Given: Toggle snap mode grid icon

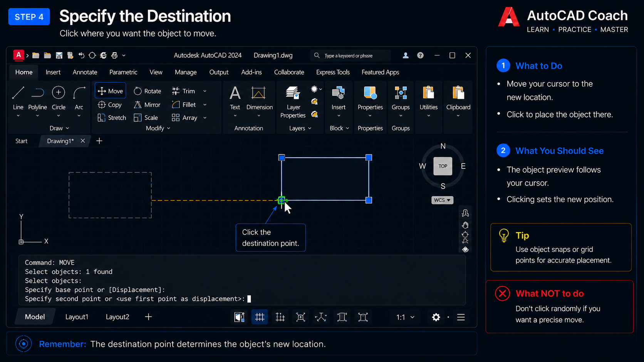Looking at the screenshot, I should (x=280, y=317).
